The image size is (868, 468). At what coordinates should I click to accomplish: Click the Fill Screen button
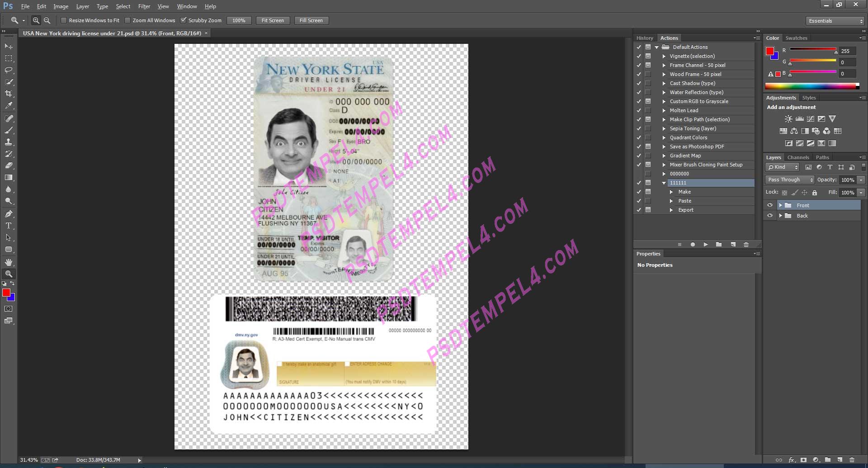coord(311,20)
